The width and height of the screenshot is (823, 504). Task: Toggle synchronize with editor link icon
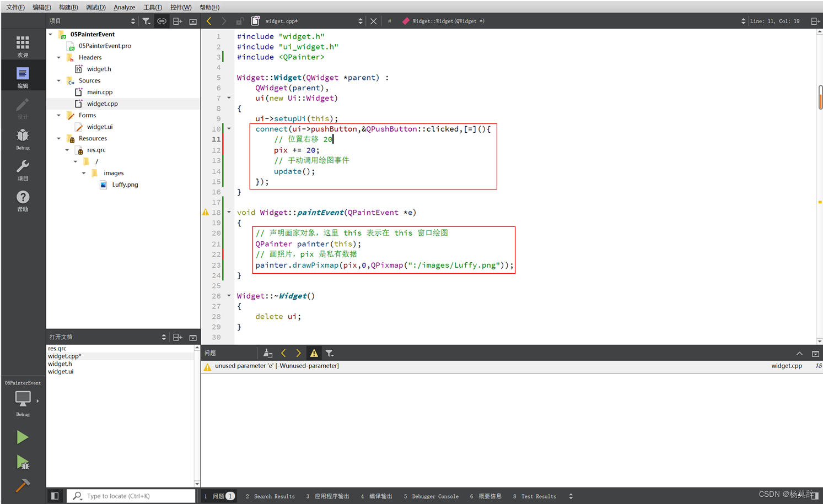coord(162,21)
